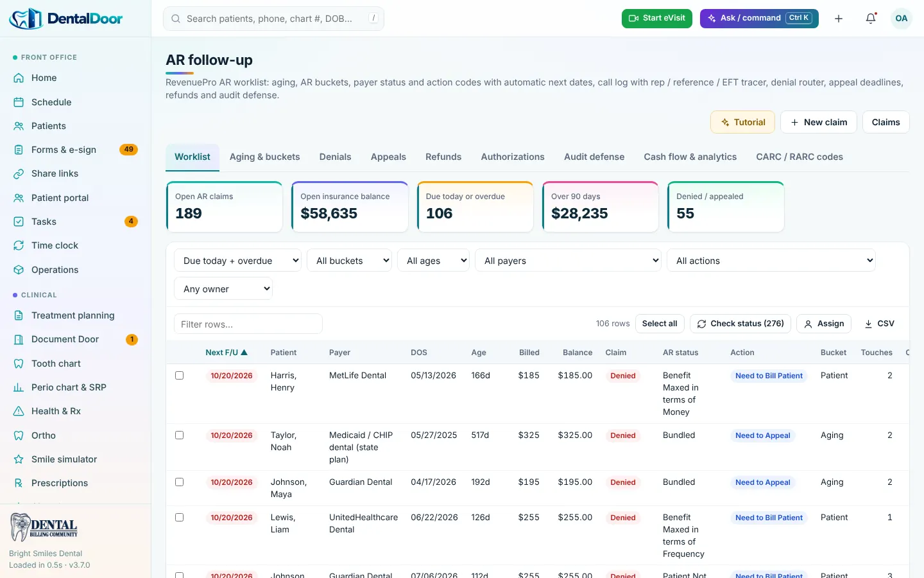Open the All actions dropdown
Screen dimensions: 924x578
coord(771,261)
